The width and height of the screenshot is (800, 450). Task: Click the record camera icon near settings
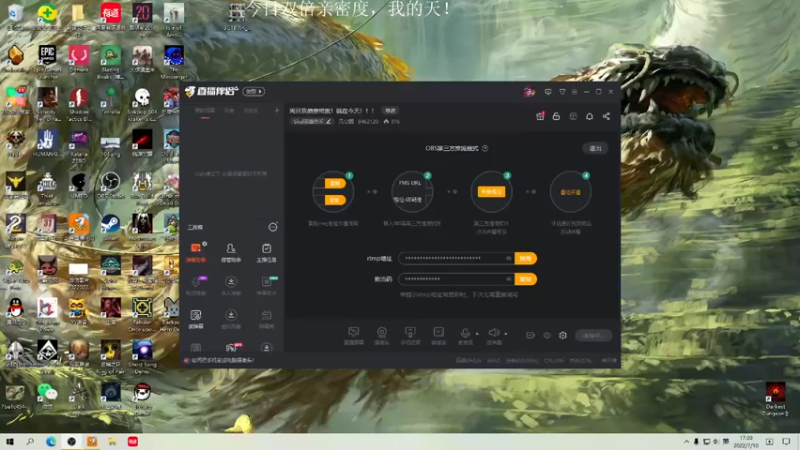530,335
